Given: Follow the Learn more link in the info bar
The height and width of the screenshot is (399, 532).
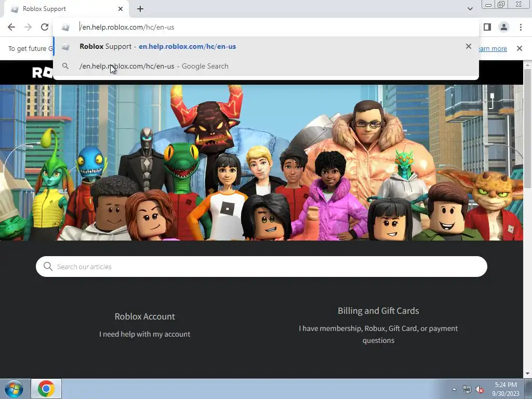Looking at the screenshot, I should pos(493,48).
